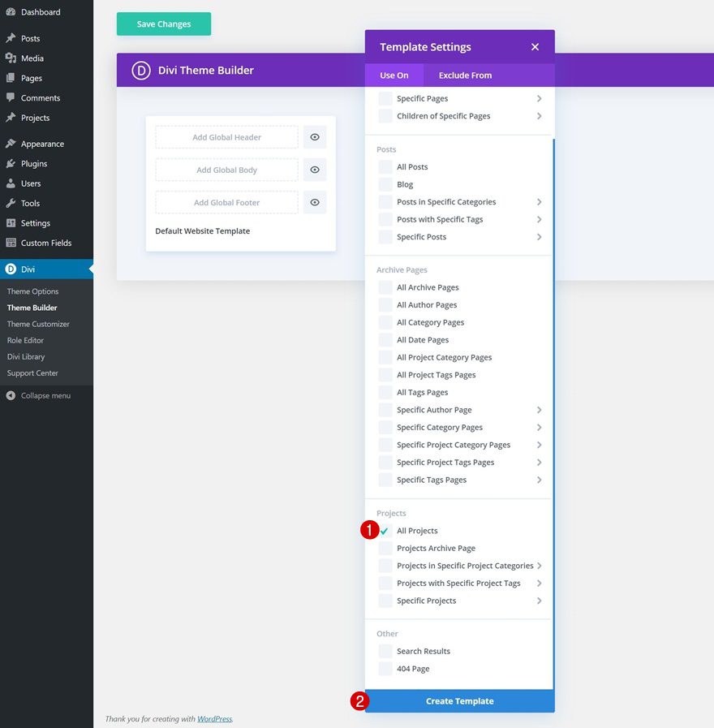
Task: Expand the Specific Posts options
Action: pyautogui.click(x=539, y=236)
